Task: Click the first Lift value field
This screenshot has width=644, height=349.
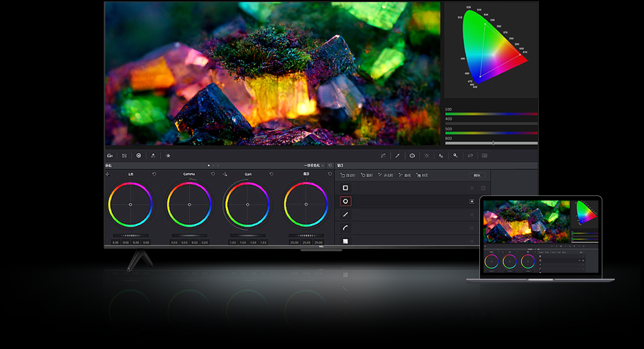Action: coord(116,242)
